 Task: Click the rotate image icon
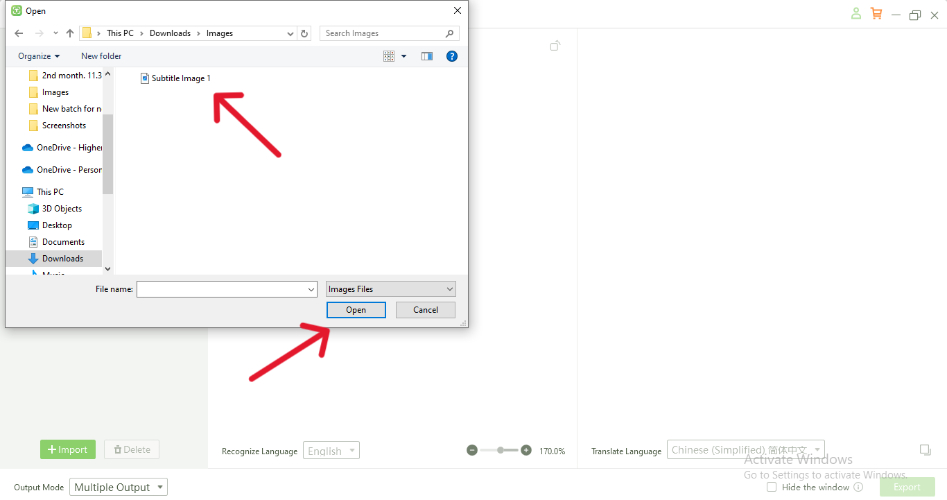coord(556,46)
